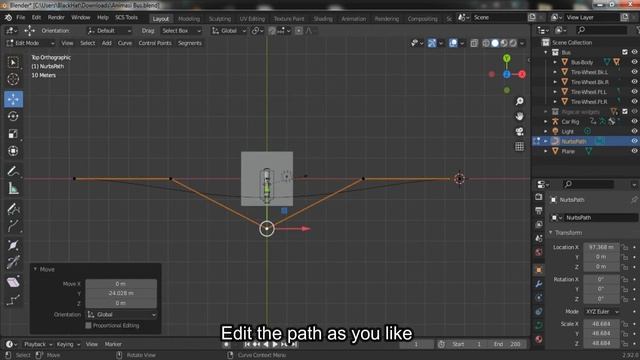This screenshot has height=360, width=640.
Task: Select the Rotate tool
Action: point(13,116)
